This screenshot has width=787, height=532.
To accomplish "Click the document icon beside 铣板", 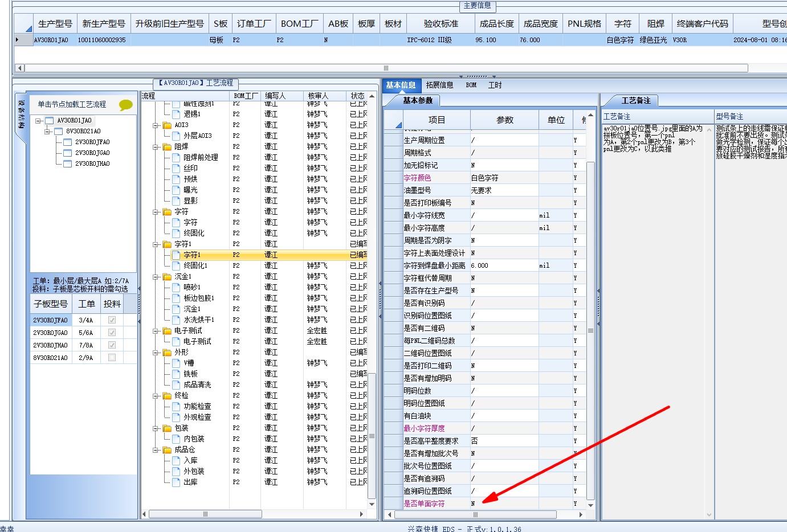I will click(x=176, y=374).
